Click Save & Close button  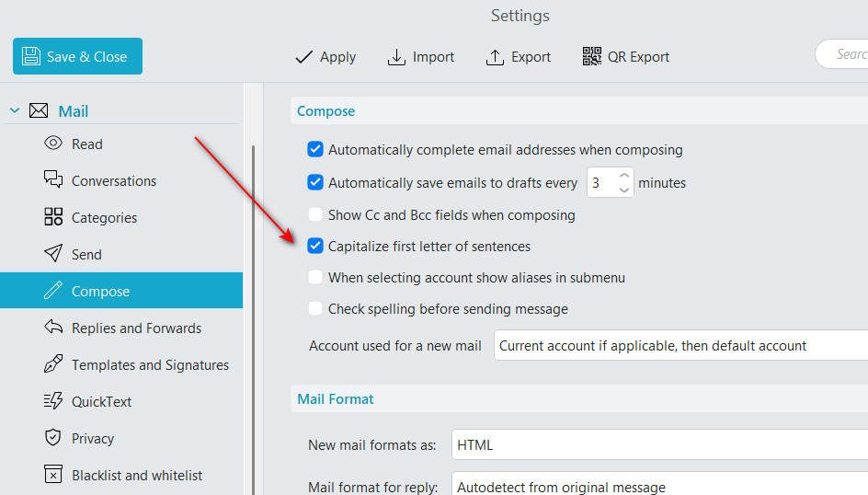click(77, 56)
